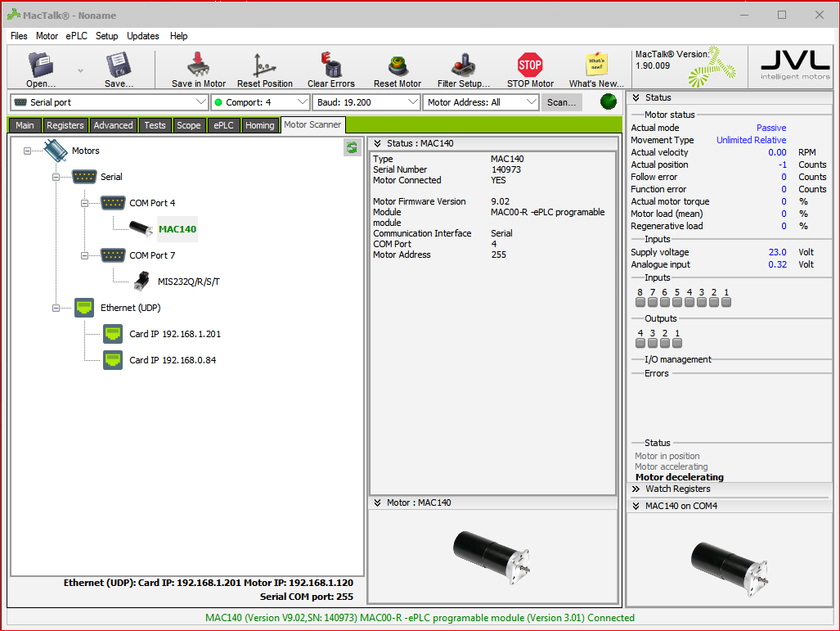Collapse the MAC140 on COM4 section
The image size is (840, 631).
pyautogui.click(x=636, y=506)
